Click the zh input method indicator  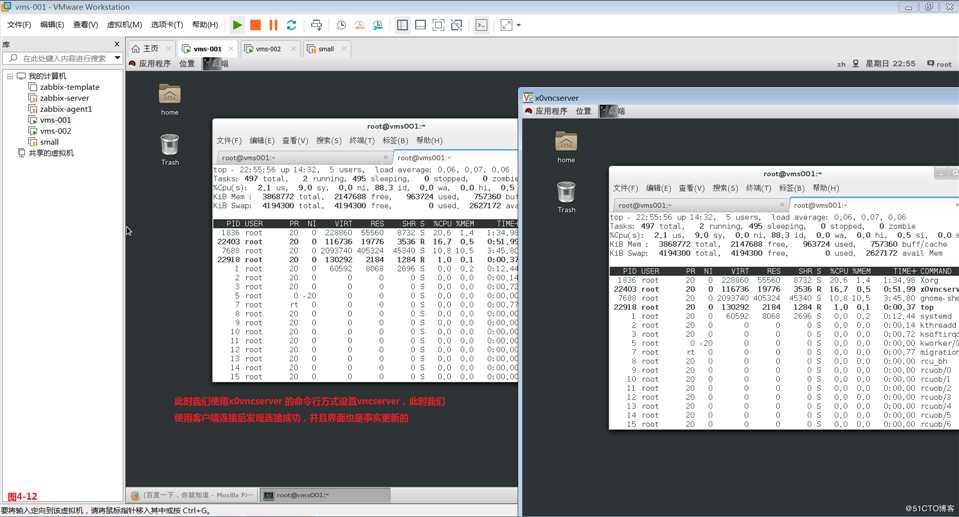click(841, 64)
